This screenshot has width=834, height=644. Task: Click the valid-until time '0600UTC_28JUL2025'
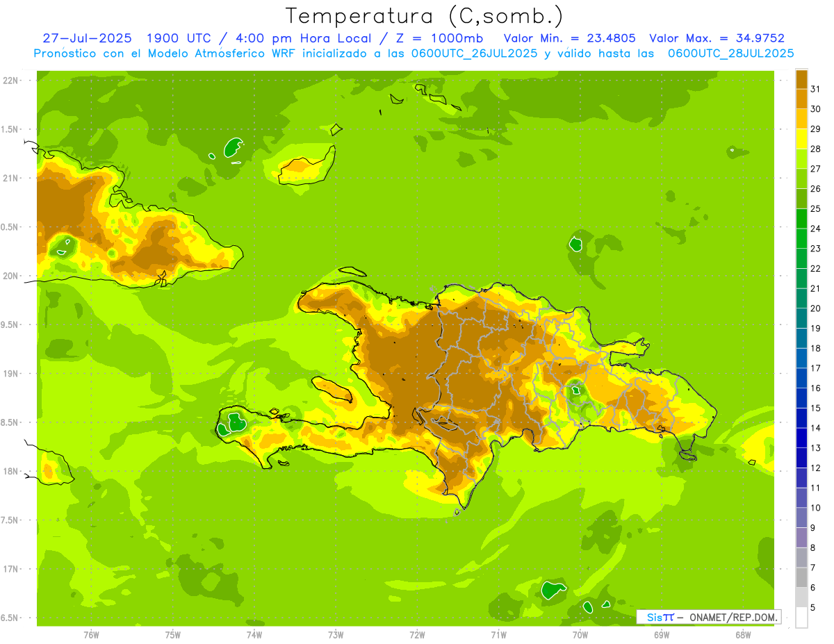(x=730, y=53)
